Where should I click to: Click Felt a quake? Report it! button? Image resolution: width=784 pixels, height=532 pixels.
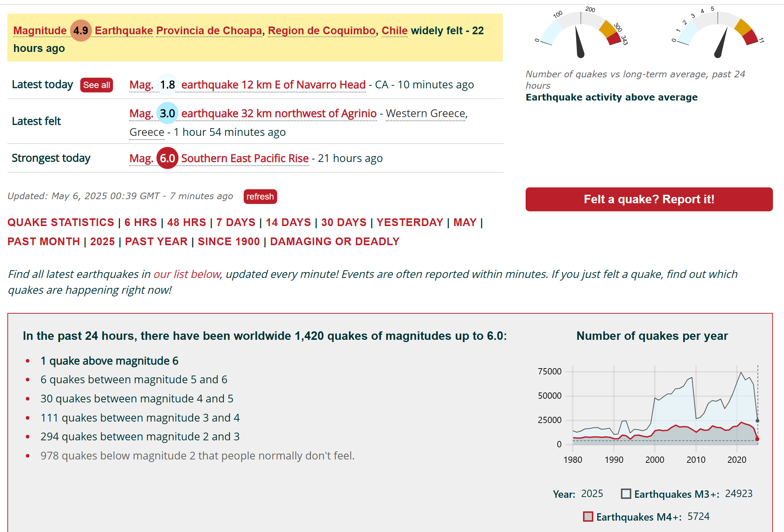(649, 199)
